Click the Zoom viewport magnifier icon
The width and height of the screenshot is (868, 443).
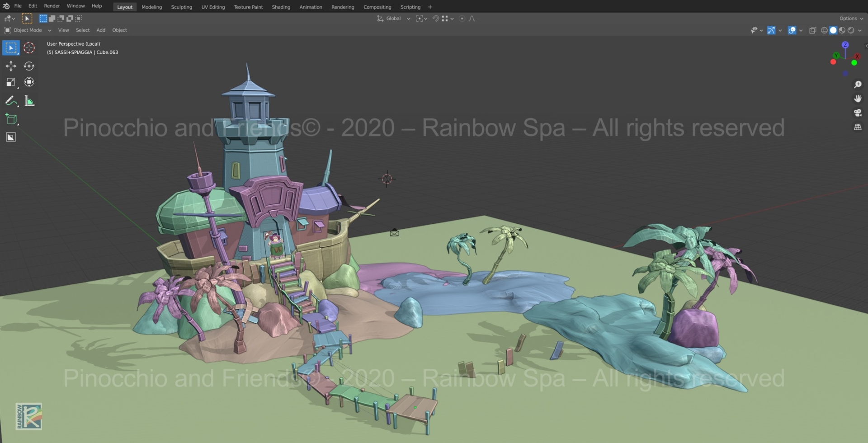(858, 85)
